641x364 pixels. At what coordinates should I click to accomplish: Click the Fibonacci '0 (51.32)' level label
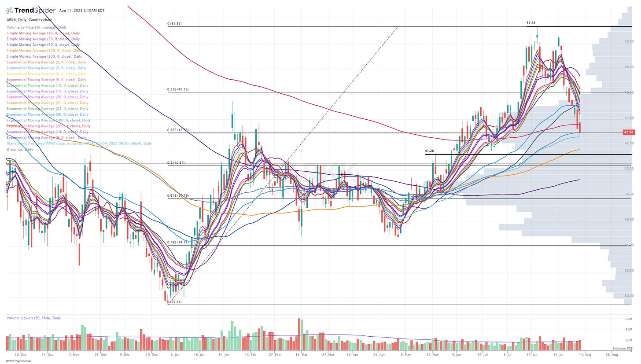click(175, 24)
